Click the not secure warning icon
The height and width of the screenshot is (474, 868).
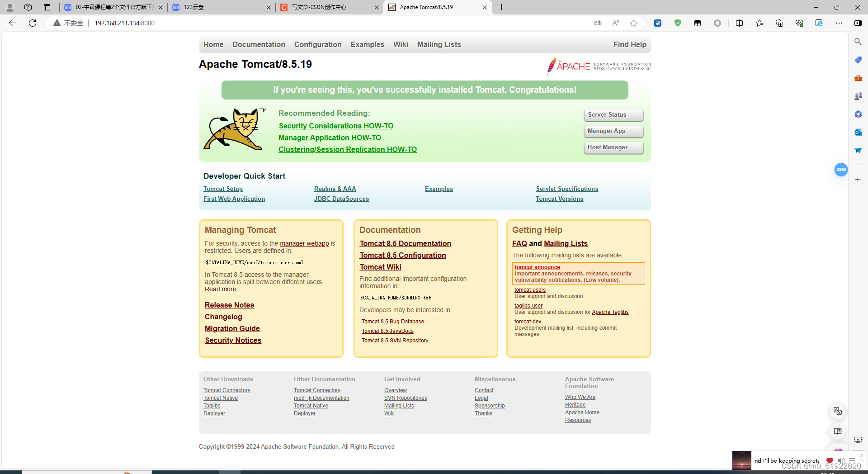pos(57,23)
